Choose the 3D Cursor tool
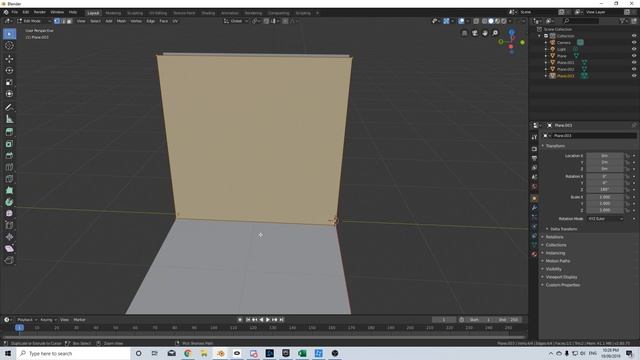This screenshot has width=640, height=360. coord(9,46)
